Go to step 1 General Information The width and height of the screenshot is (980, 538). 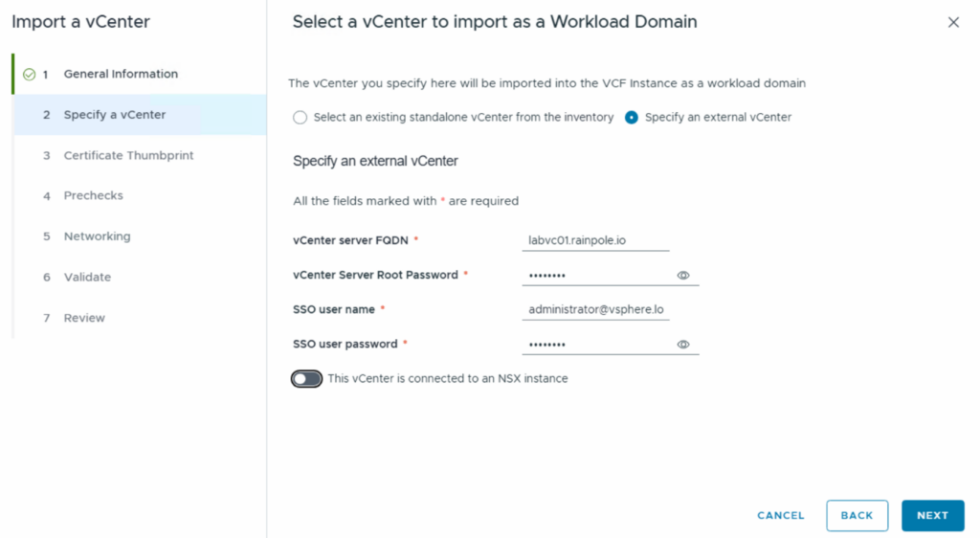(x=121, y=74)
